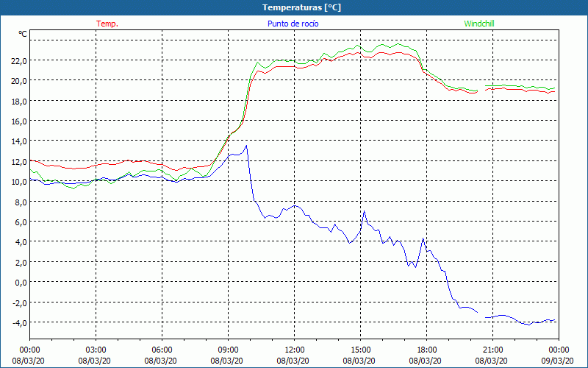Viewport: 588px width, 368px height.
Task: Click the 10,0 y-axis value
Action: click(x=19, y=182)
